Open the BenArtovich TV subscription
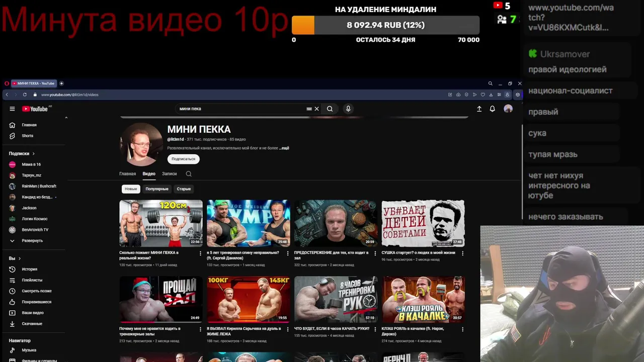 [34, 230]
